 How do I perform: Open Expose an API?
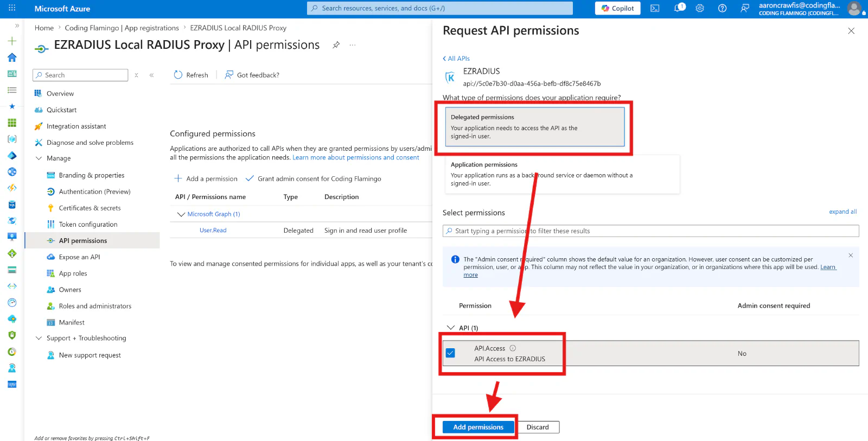coord(79,257)
